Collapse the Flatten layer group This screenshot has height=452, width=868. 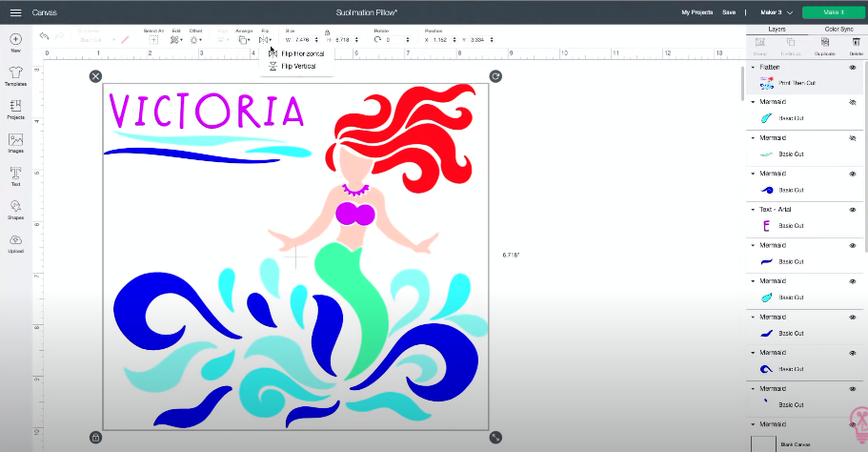pos(753,67)
